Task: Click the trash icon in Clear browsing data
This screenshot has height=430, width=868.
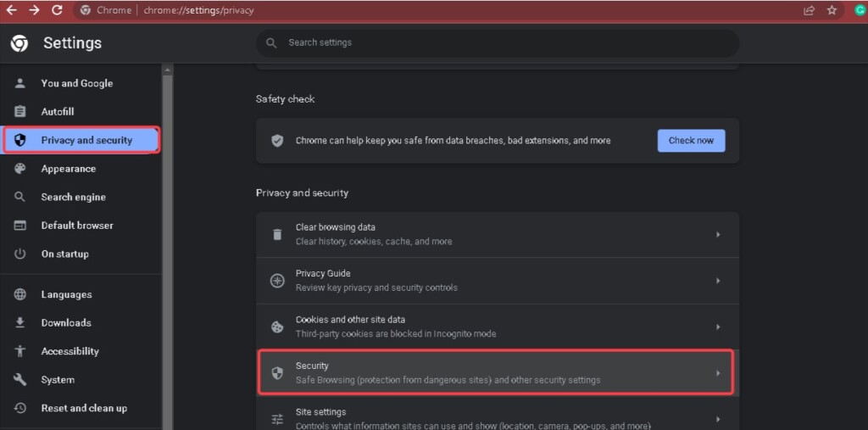Action: click(x=277, y=234)
